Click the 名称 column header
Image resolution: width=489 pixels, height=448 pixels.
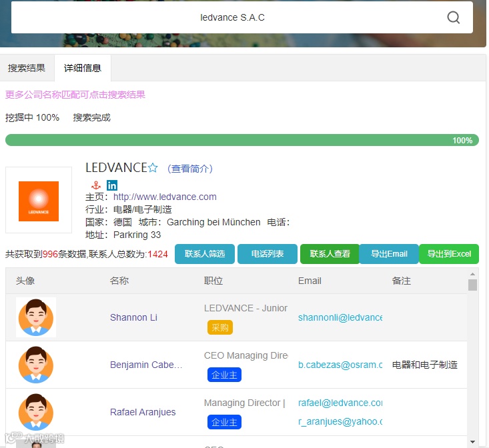119,281
